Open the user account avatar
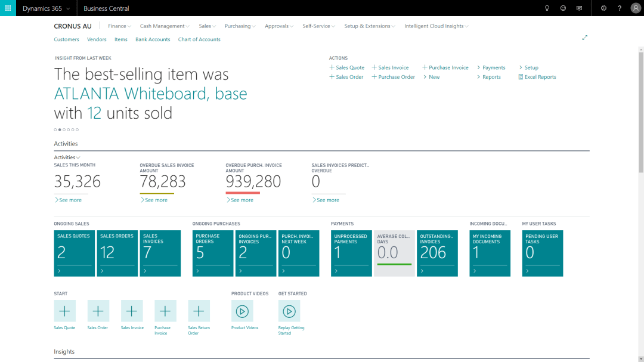The height and width of the screenshot is (362, 644). 636,8
